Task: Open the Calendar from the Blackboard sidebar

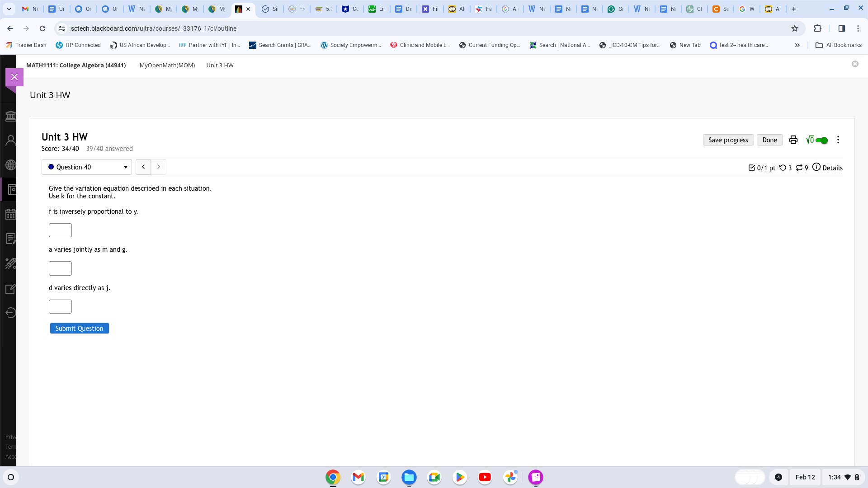Action: point(11,214)
